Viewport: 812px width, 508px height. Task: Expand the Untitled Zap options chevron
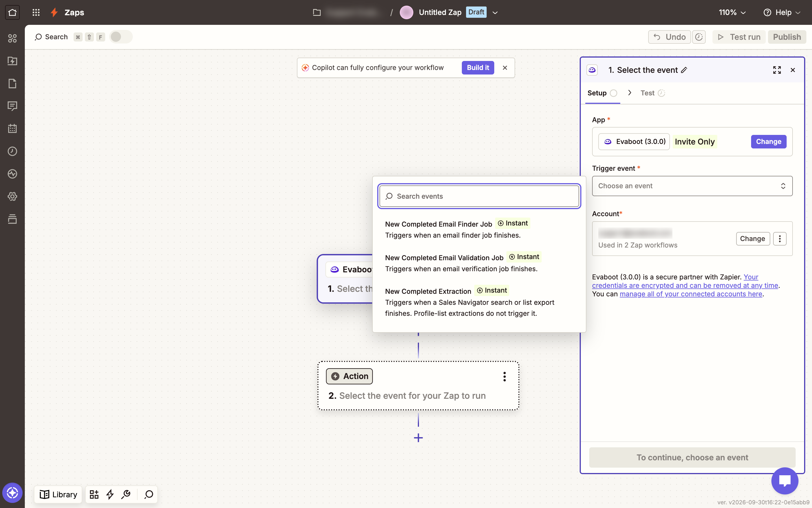pyautogui.click(x=495, y=13)
